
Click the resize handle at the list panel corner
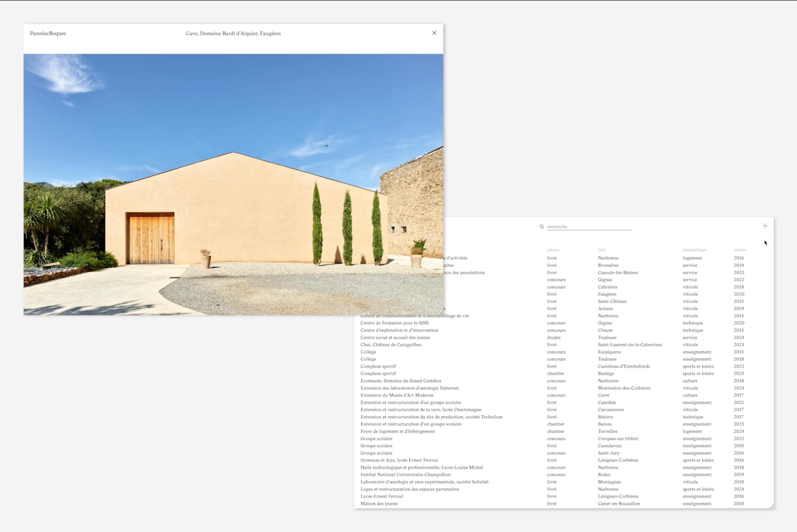[x=772, y=506]
